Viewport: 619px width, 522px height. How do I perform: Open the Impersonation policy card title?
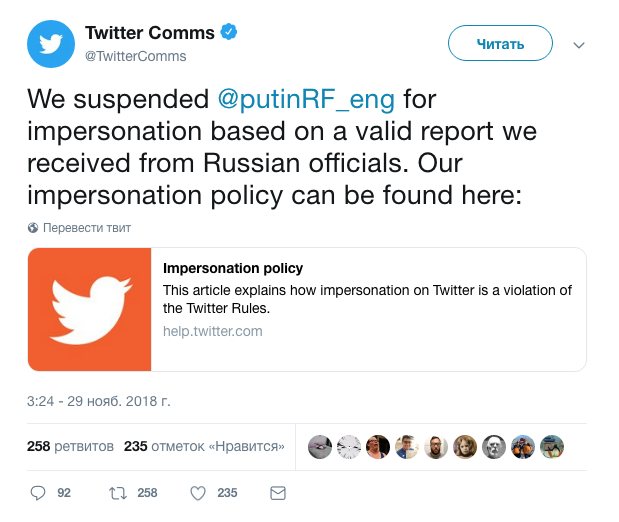coord(233,269)
